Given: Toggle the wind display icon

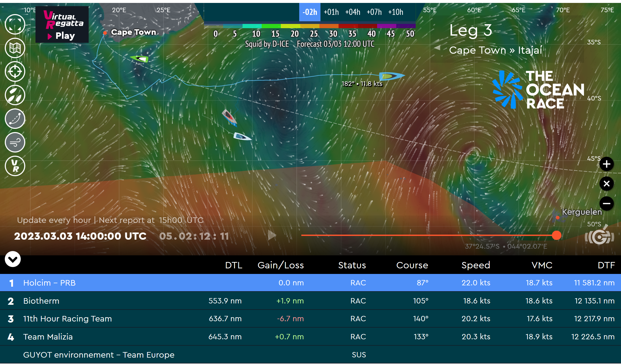Looking at the screenshot, I should [15, 142].
